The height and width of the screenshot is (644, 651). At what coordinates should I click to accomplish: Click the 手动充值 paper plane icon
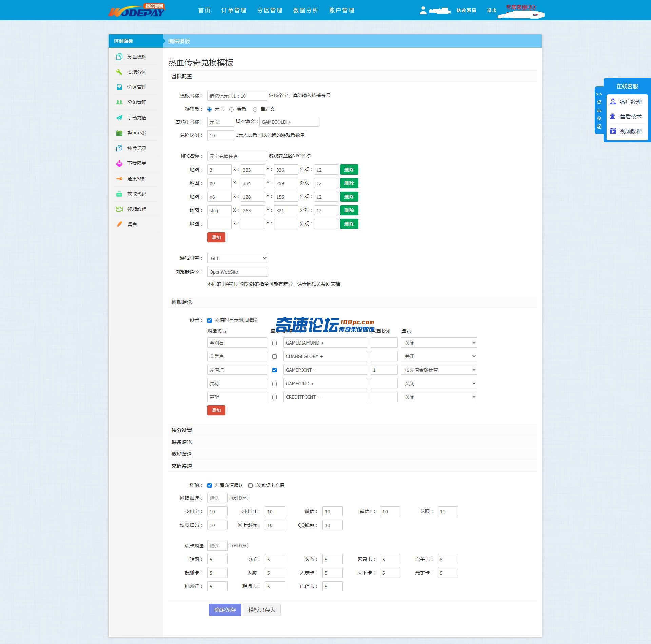[119, 118]
